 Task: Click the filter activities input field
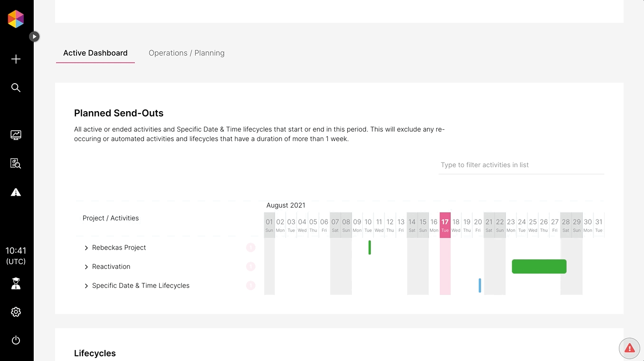(521, 165)
